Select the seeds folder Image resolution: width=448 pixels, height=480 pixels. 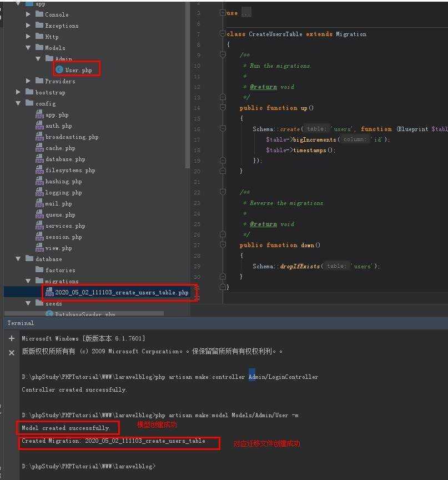[54, 304]
